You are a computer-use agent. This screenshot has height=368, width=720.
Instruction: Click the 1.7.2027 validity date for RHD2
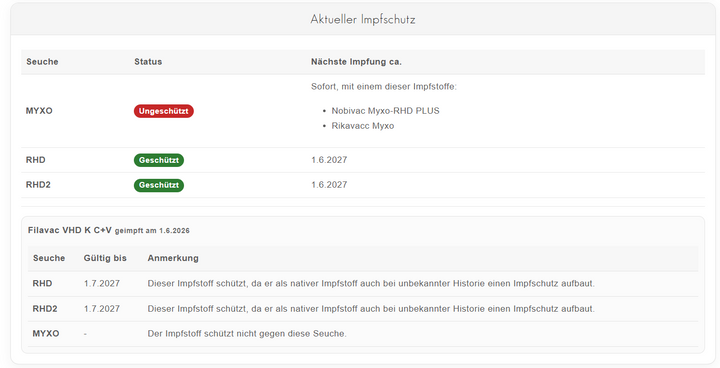click(101, 309)
